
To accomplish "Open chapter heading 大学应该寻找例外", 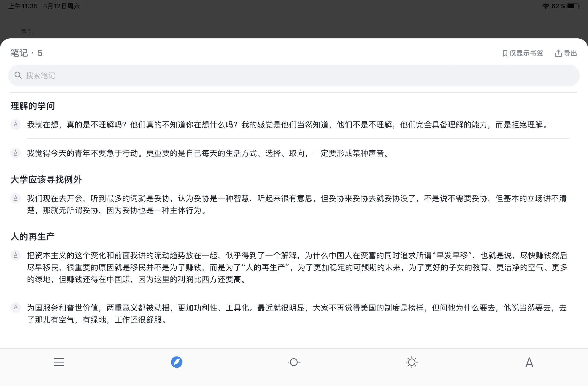I will click(x=46, y=180).
